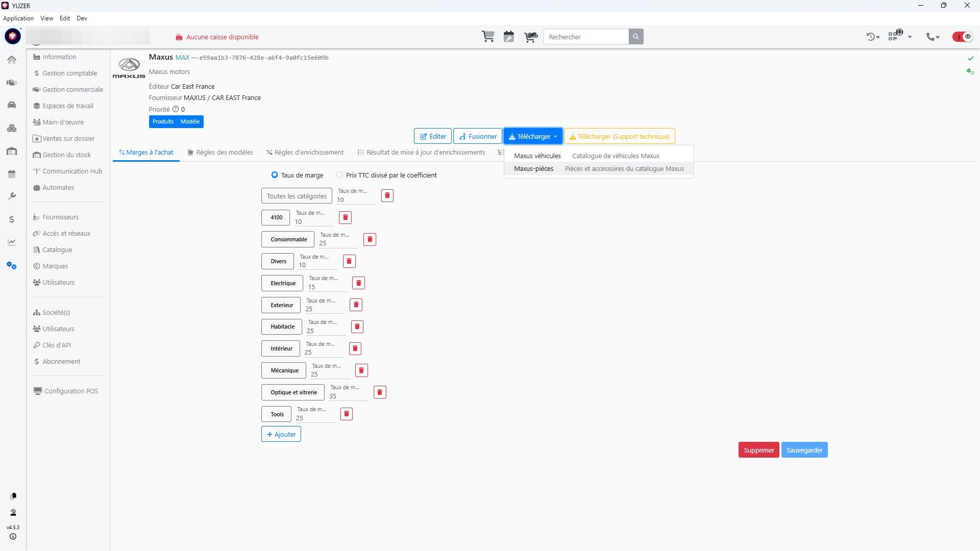This screenshot has width=980, height=551.
Task: Open the history clock dropdown
Action: (873, 37)
